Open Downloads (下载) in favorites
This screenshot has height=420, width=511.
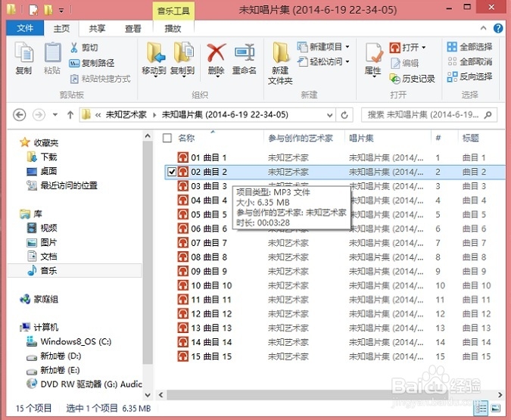42,157
